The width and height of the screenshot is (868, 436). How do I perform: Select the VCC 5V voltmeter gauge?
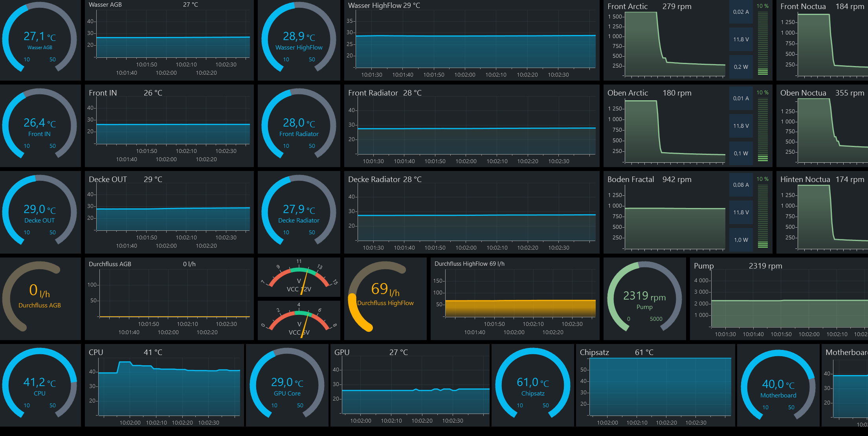pos(299,320)
